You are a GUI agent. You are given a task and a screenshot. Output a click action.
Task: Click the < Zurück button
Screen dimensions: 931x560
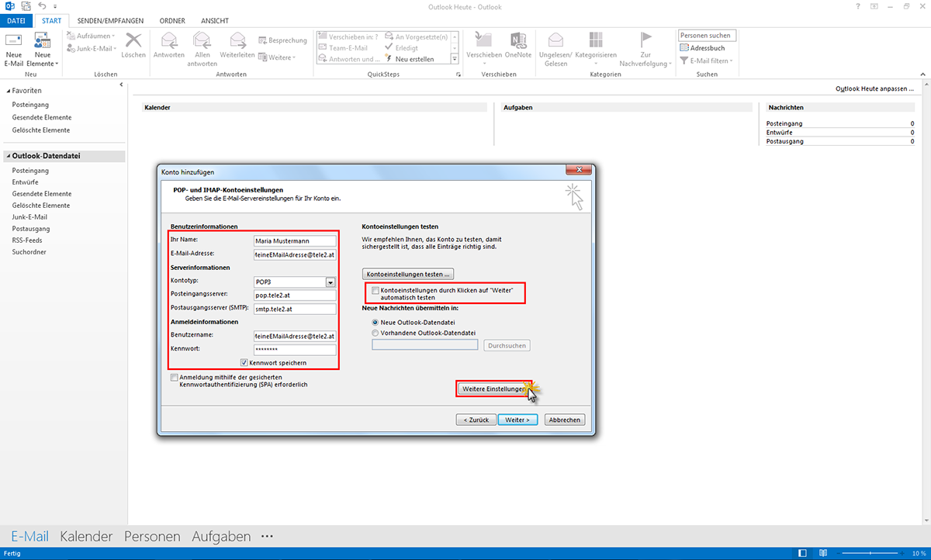tap(476, 420)
